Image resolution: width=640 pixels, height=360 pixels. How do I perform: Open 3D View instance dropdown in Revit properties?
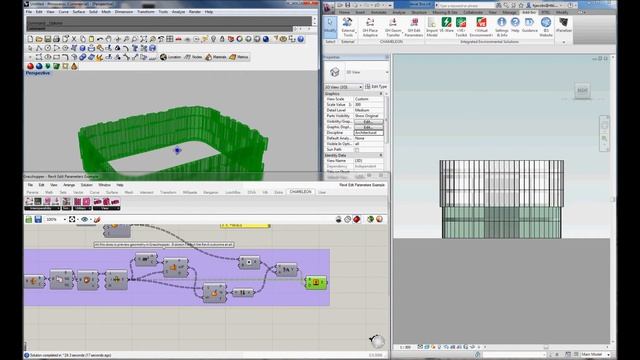tap(343, 87)
